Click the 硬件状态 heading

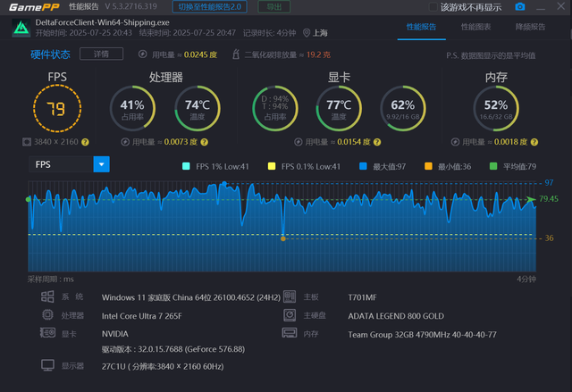point(50,54)
